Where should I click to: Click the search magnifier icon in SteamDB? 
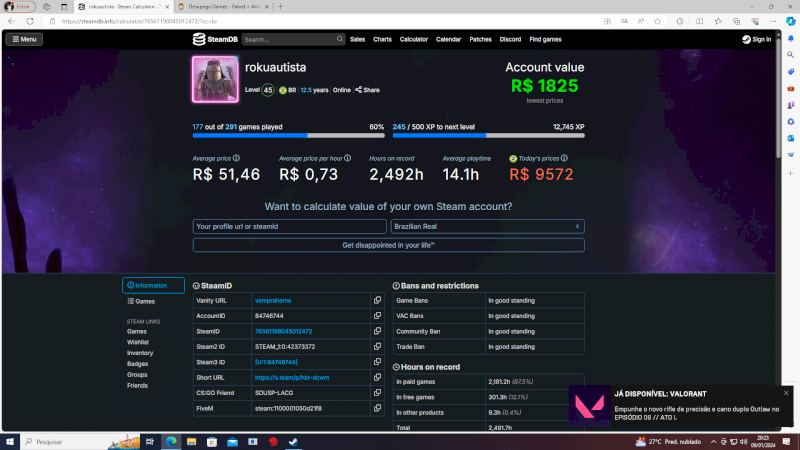coord(339,39)
